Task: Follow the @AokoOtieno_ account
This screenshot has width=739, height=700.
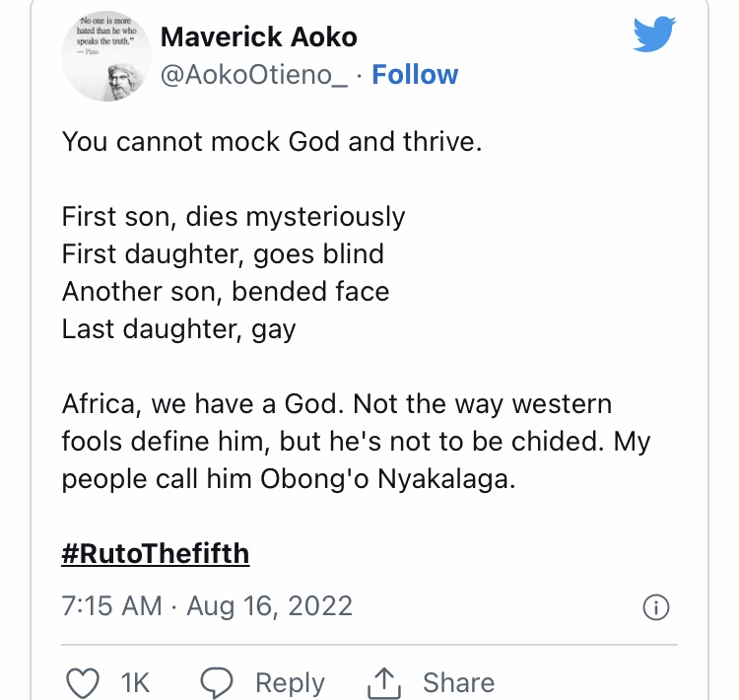Action: 415,75
